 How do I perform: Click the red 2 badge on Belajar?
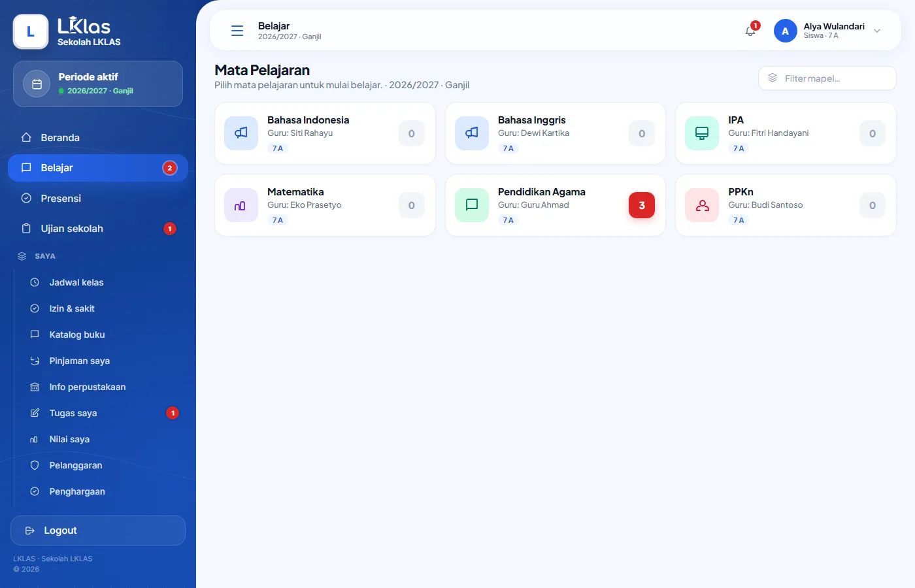pos(170,168)
